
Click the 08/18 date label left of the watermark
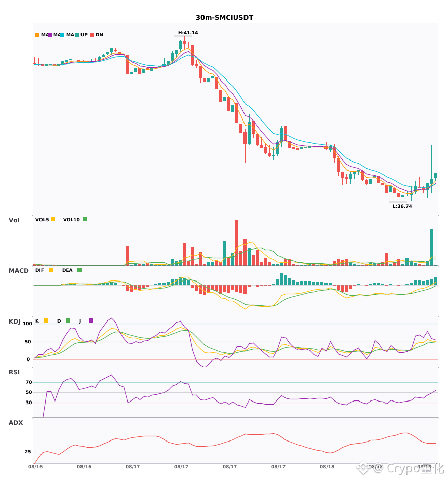tap(327, 467)
